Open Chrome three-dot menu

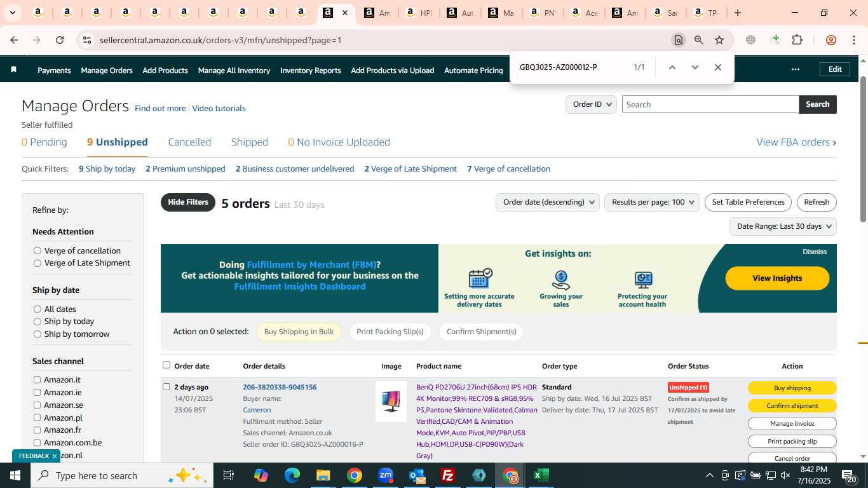(853, 40)
